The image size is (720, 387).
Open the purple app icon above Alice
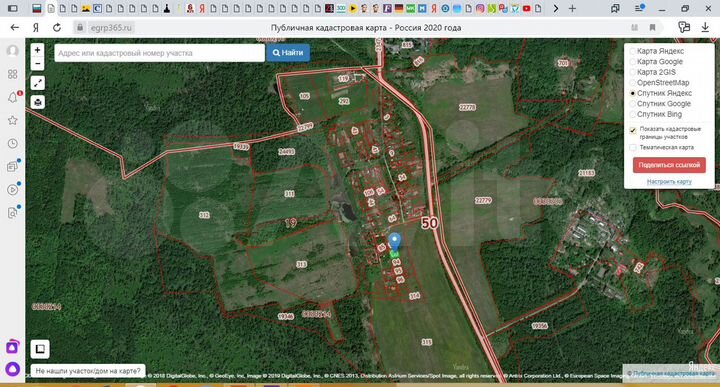pyautogui.click(x=12, y=347)
